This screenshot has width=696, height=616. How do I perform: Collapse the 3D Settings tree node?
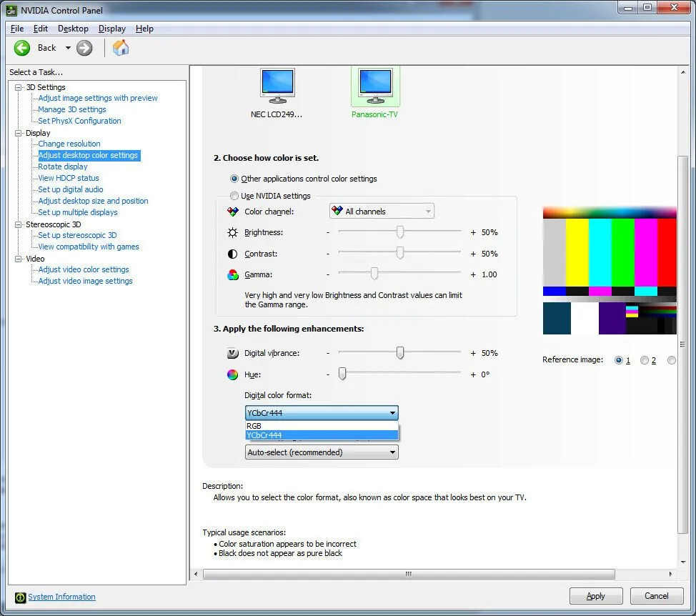tap(18, 87)
